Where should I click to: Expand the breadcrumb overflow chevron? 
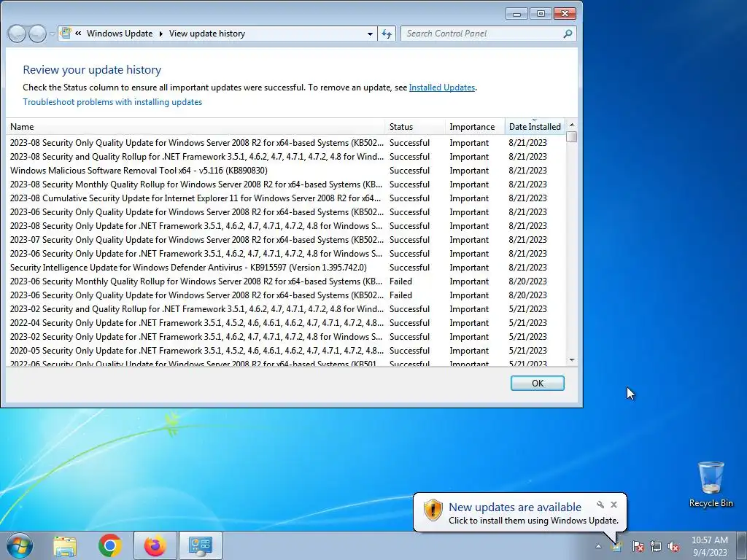click(78, 34)
